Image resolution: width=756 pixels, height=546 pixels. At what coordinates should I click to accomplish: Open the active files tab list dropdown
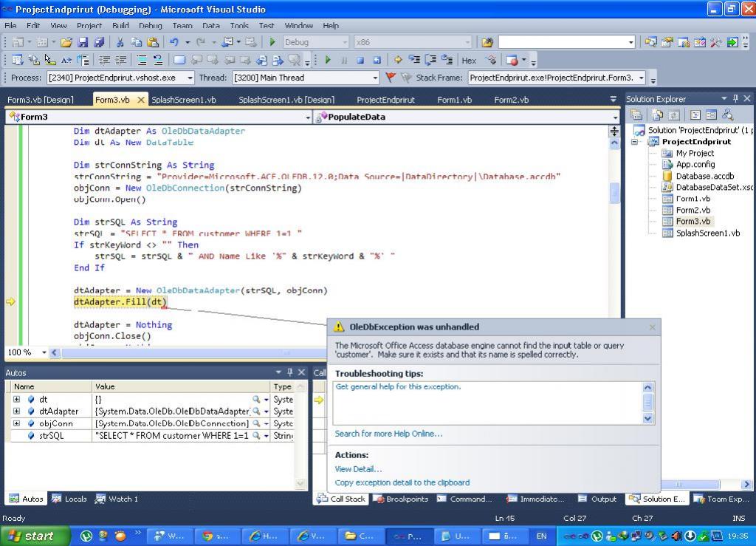[x=614, y=99]
